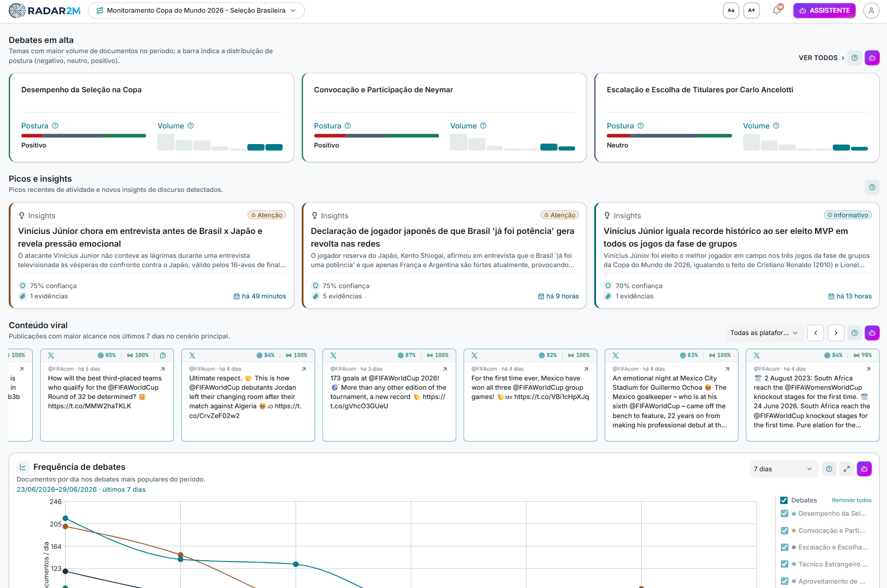Open Todas as plataformas dropdown
Image resolution: width=887 pixels, height=588 pixels.
click(764, 333)
